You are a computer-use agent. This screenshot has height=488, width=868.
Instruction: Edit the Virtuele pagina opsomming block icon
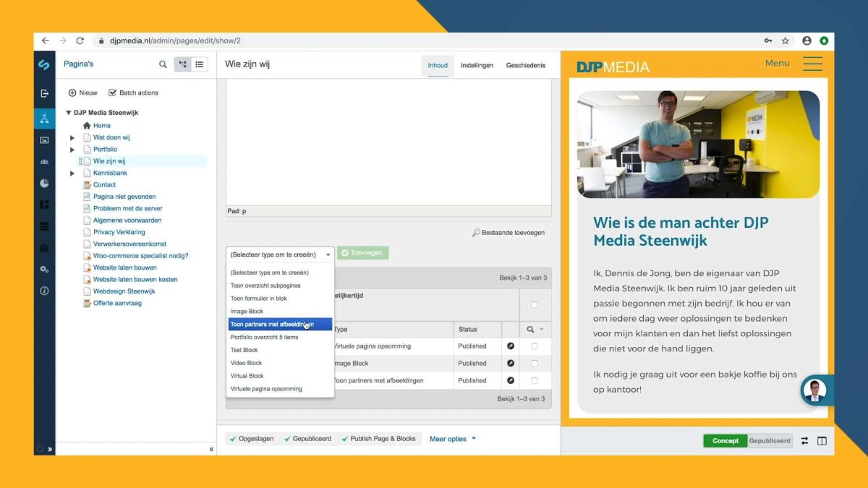[511, 346]
